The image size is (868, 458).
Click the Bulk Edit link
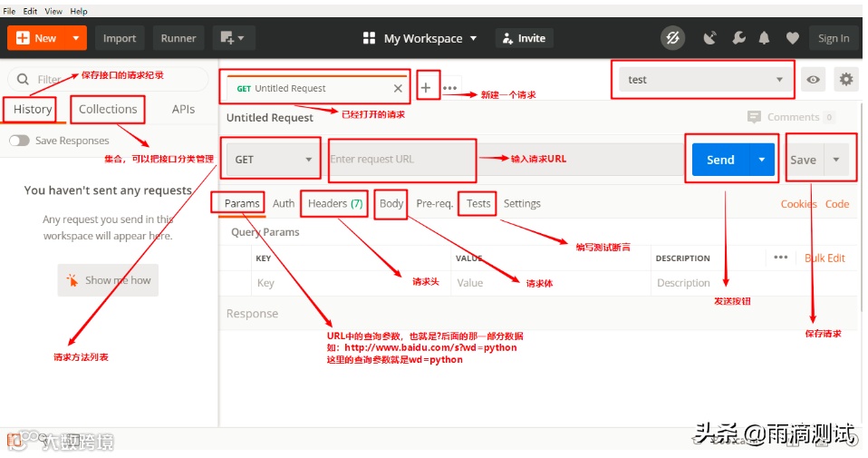(x=825, y=258)
